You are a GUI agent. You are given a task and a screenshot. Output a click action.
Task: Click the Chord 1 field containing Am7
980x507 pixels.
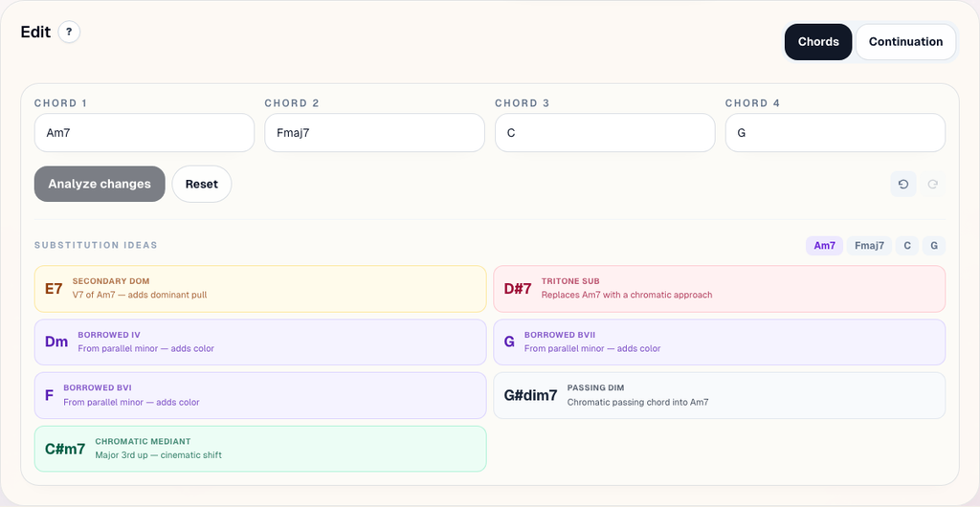point(145,132)
